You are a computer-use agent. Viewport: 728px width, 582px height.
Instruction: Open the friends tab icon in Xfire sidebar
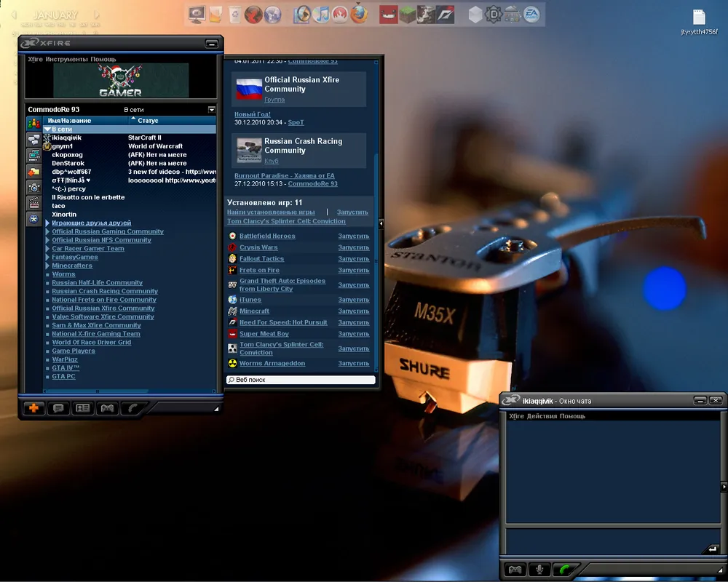[x=33, y=123]
